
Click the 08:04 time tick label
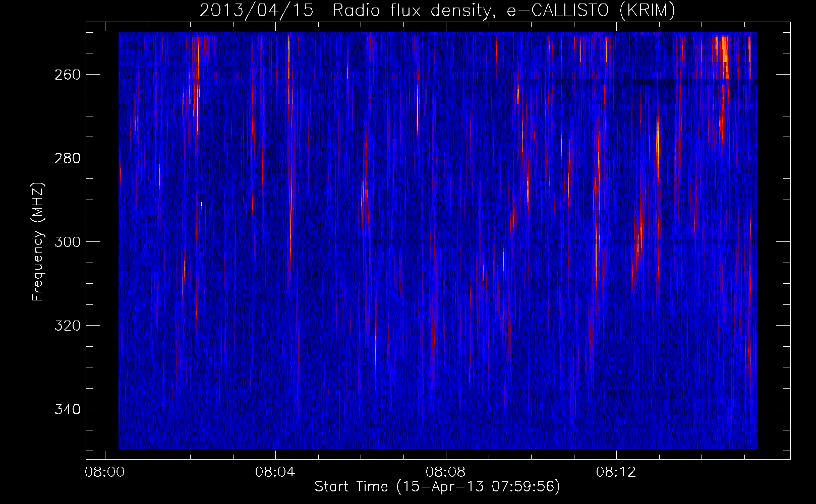tap(275, 472)
